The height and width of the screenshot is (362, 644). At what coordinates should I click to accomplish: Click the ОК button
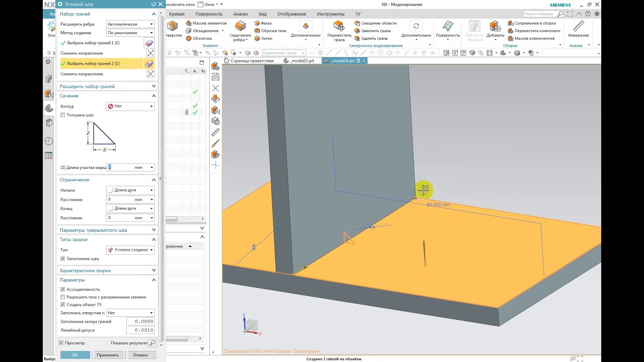tap(74, 355)
